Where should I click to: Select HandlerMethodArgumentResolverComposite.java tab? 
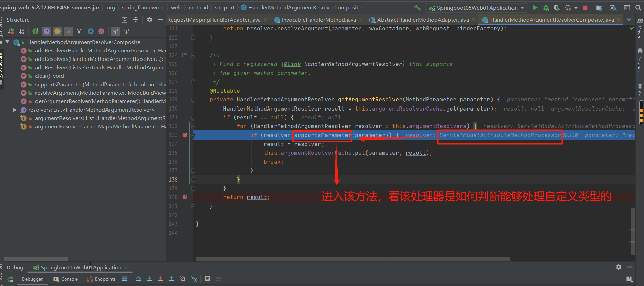pyautogui.click(x=552, y=20)
